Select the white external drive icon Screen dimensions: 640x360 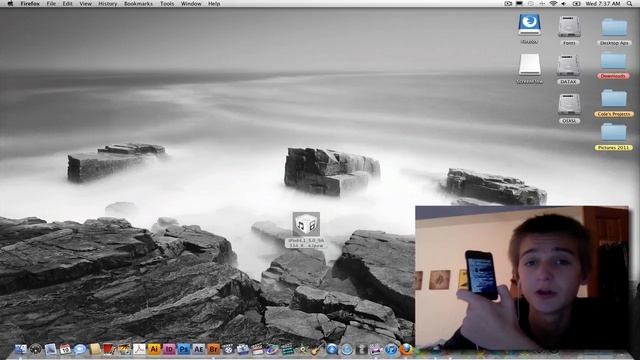[530, 65]
